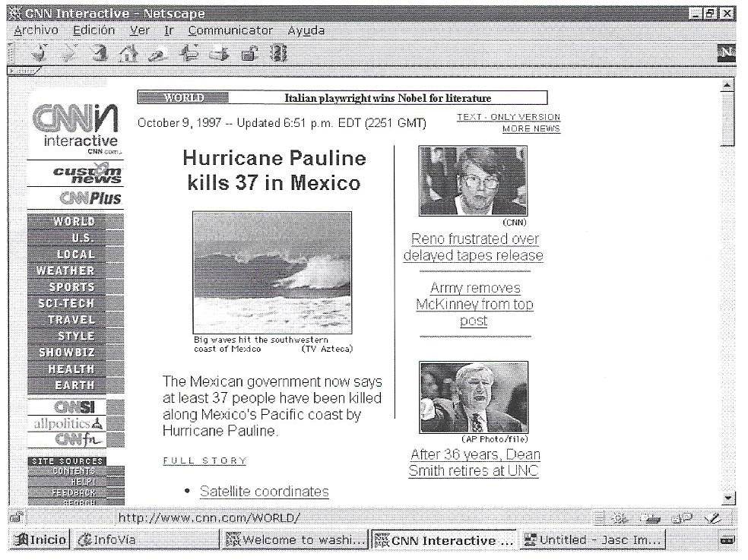Open the TEXT-ONLY VERSION link
The image size is (748, 560).
pyautogui.click(x=509, y=117)
